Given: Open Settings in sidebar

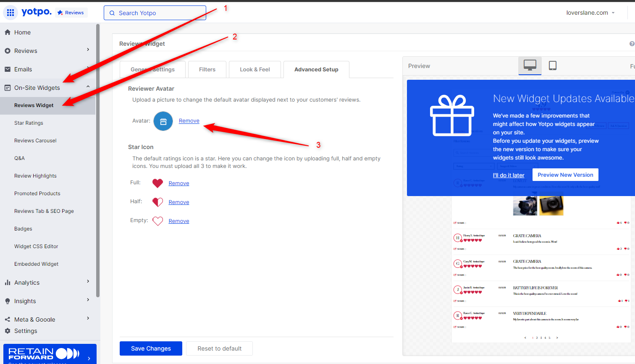Looking at the screenshot, I should tap(26, 331).
